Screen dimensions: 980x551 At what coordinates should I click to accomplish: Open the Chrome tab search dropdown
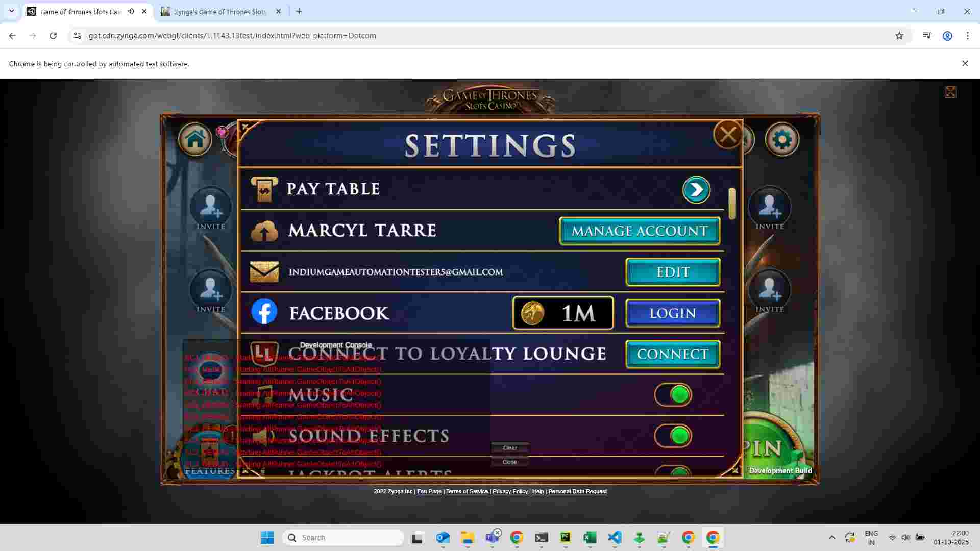tap(11, 11)
